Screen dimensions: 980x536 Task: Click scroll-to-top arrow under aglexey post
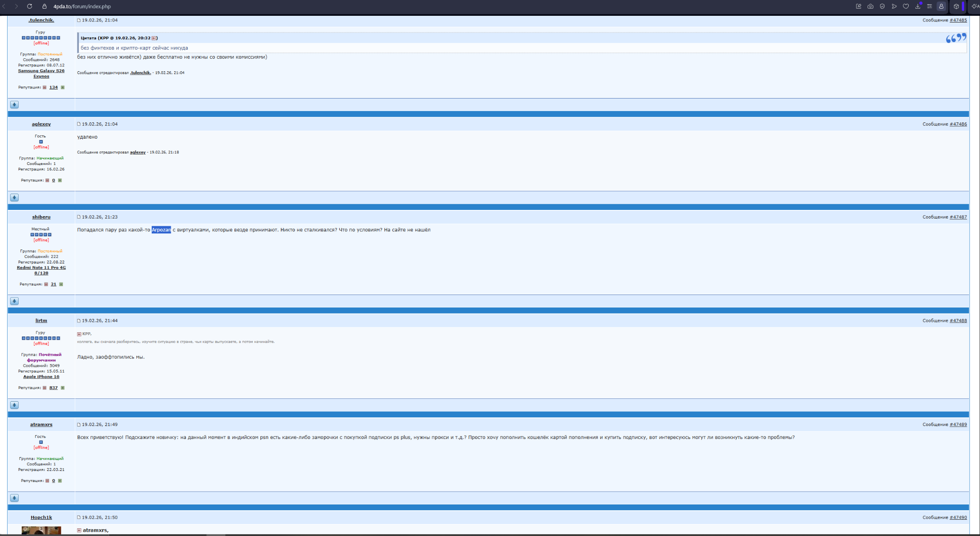pos(14,197)
